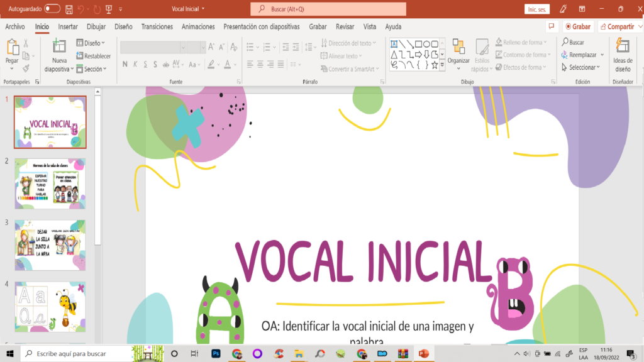Click the Pegar clipboard icon

pyautogui.click(x=12, y=51)
